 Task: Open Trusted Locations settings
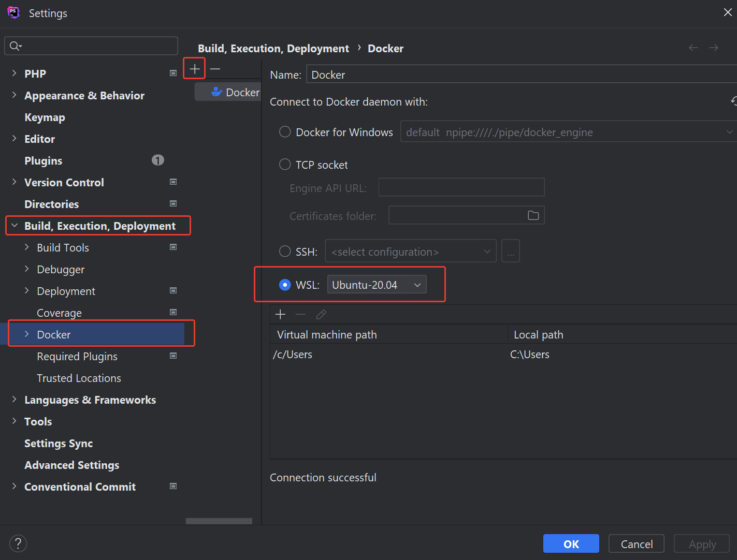tap(79, 378)
